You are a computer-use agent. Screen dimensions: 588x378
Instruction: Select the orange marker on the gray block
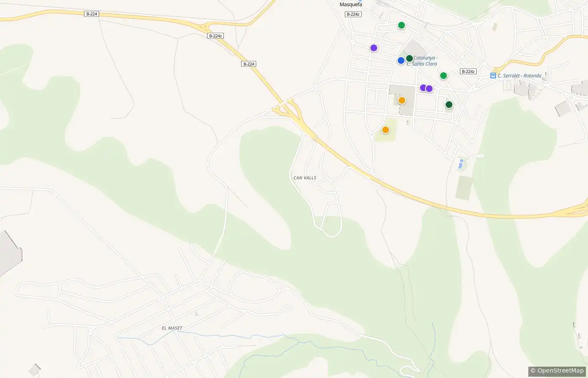pyautogui.click(x=402, y=100)
